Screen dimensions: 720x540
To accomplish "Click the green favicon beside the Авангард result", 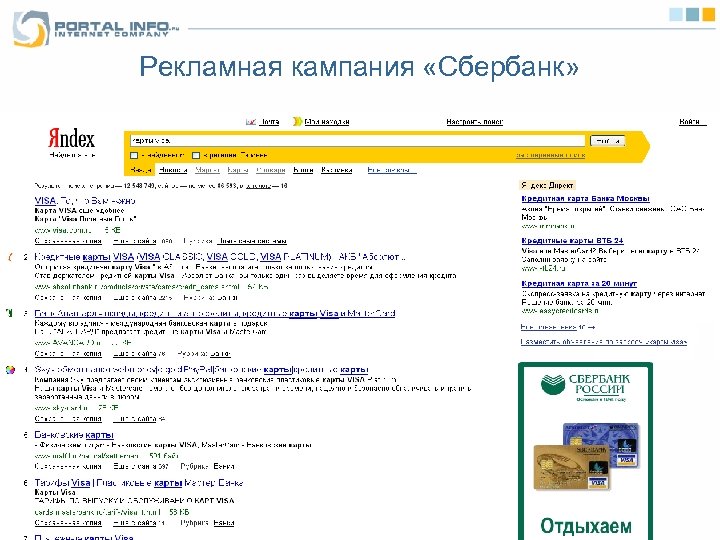I will tap(9, 313).
